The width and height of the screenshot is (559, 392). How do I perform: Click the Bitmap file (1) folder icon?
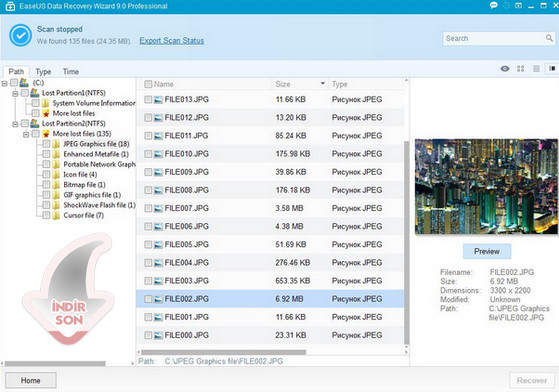tap(56, 185)
